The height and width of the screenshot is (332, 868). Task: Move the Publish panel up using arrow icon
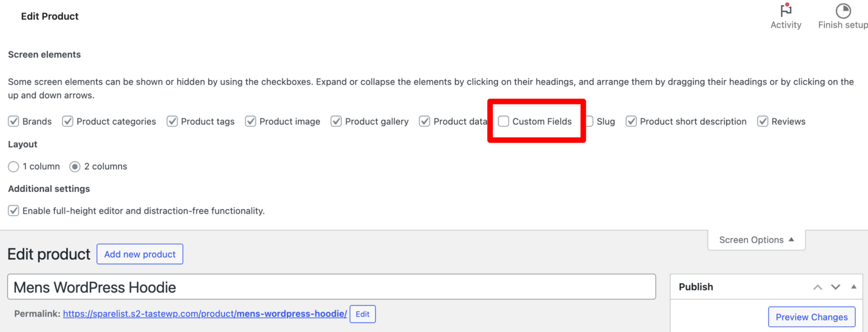coord(817,287)
